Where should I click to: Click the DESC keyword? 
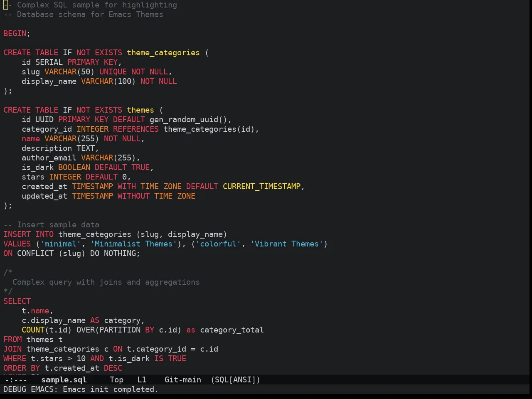(113, 368)
